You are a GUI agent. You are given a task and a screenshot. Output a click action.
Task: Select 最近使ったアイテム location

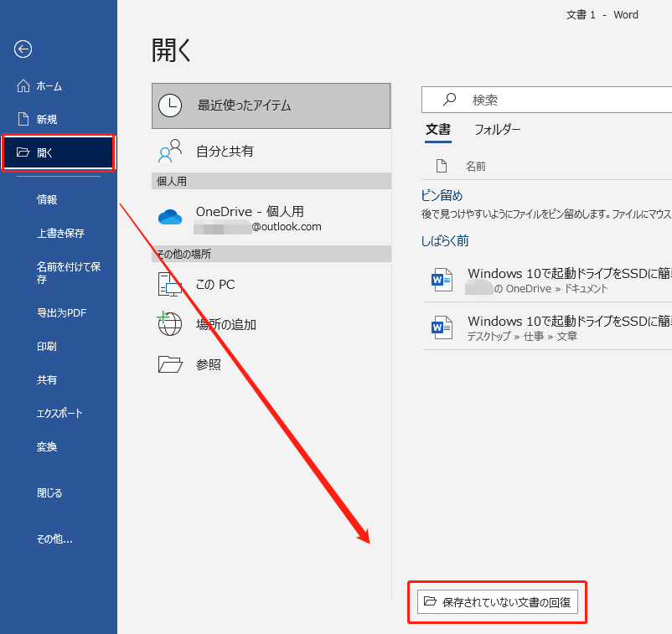pyautogui.click(x=271, y=106)
